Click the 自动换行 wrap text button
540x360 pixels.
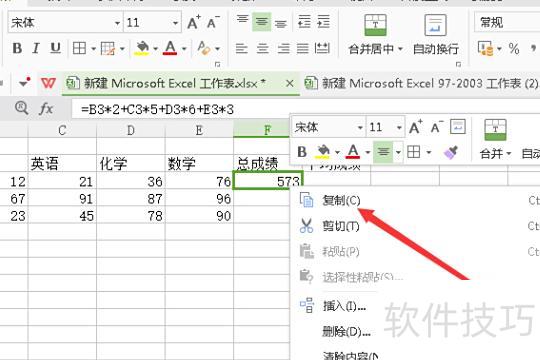pos(436,35)
